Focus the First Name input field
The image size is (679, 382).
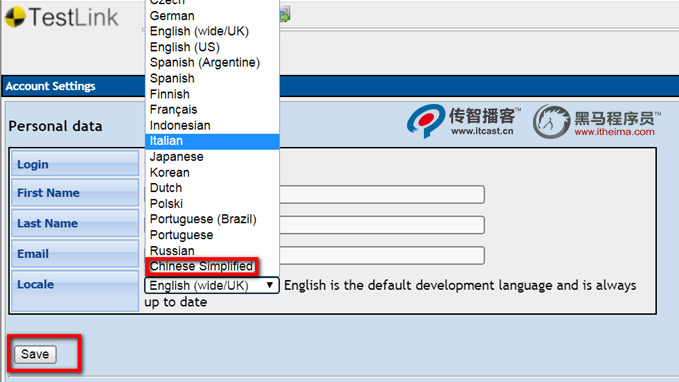pyautogui.click(x=382, y=194)
